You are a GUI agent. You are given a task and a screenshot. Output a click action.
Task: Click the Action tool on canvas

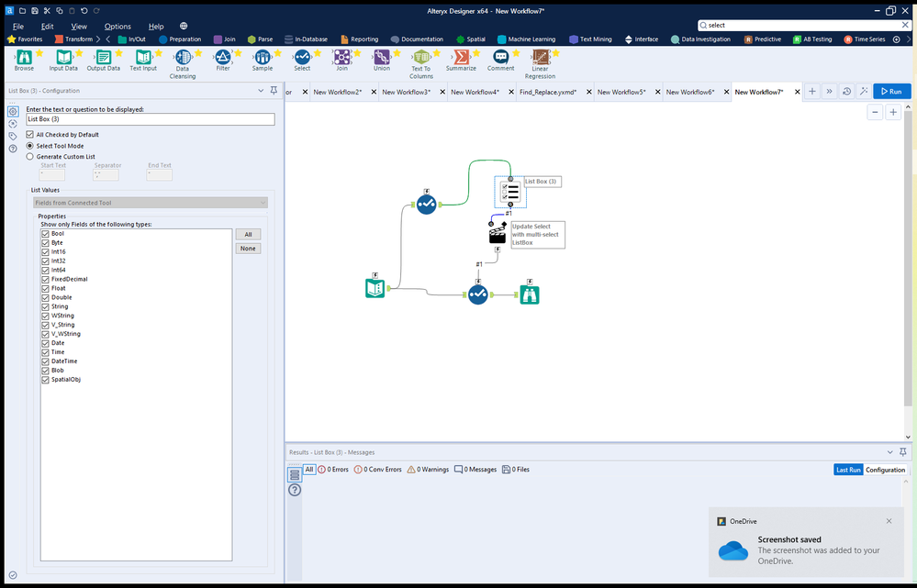coord(498,233)
